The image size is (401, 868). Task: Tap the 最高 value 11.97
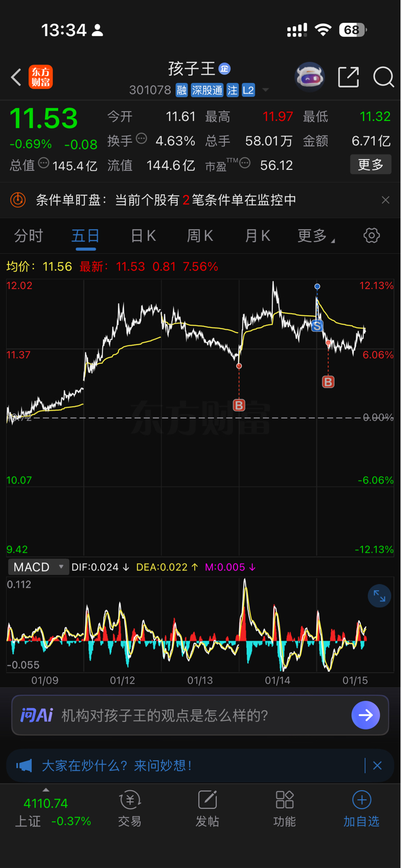(x=278, y=116)
